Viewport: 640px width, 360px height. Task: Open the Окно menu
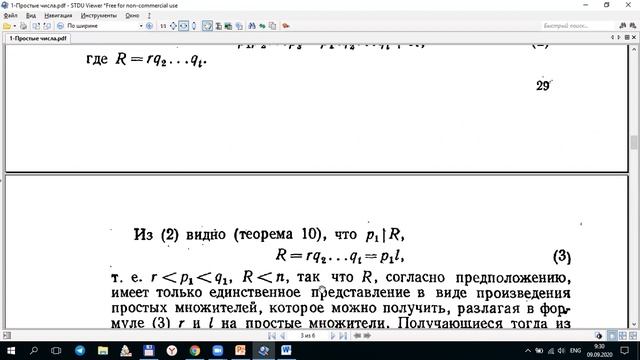tap(132, 16)
